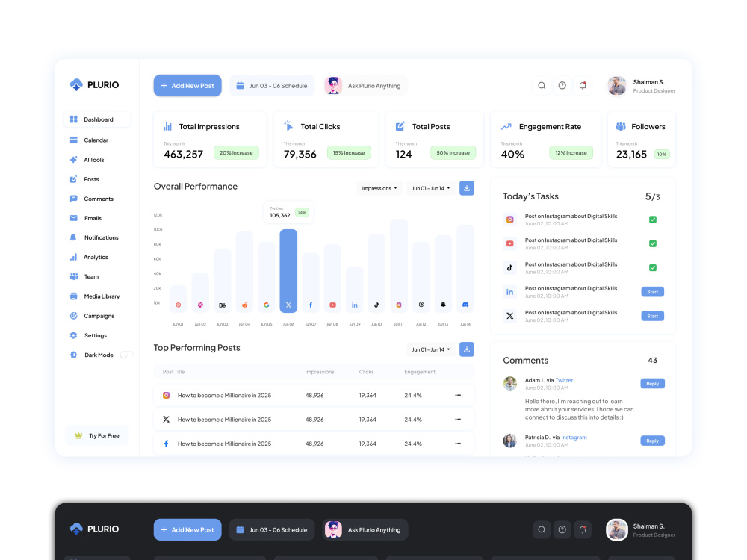Click the Reddit bar icon for Jun 04
Image resolution: width=747 pixels, height=560 pixels.
[244, 305]
